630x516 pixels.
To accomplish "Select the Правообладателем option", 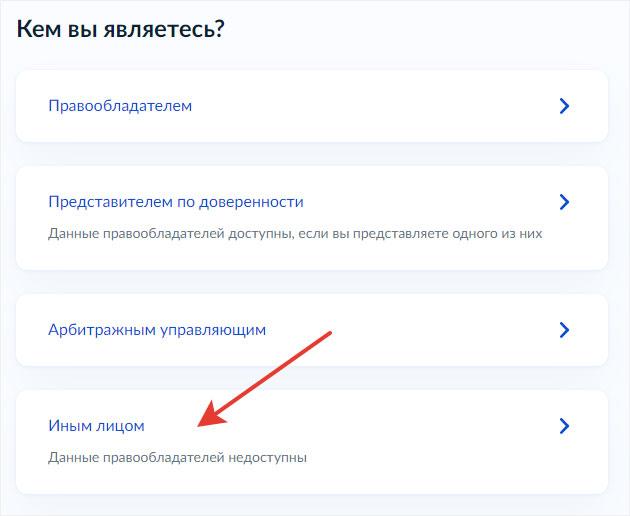I will coord(120,106).
